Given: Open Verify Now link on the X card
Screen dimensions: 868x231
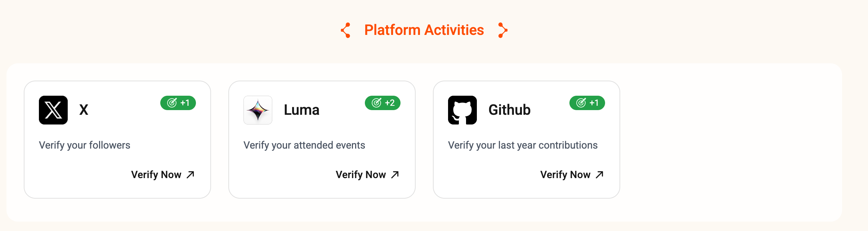Looking at the screenshot, I should (163, 175).
